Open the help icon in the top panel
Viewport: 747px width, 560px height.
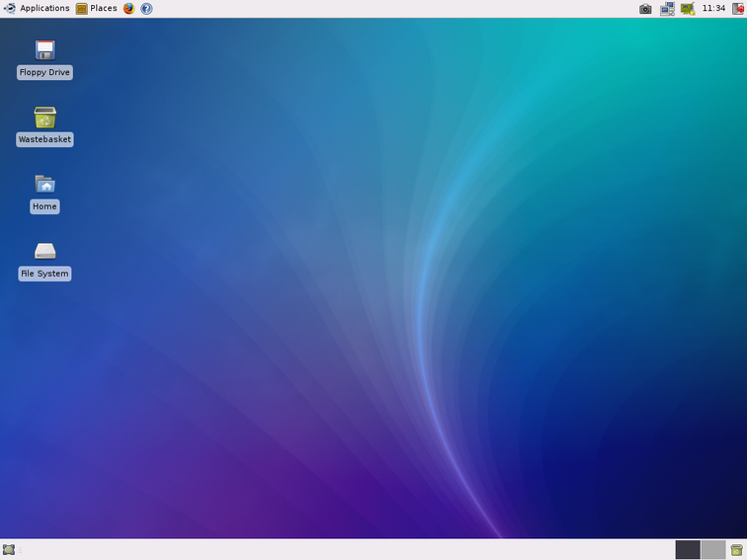tap(146, 9)
